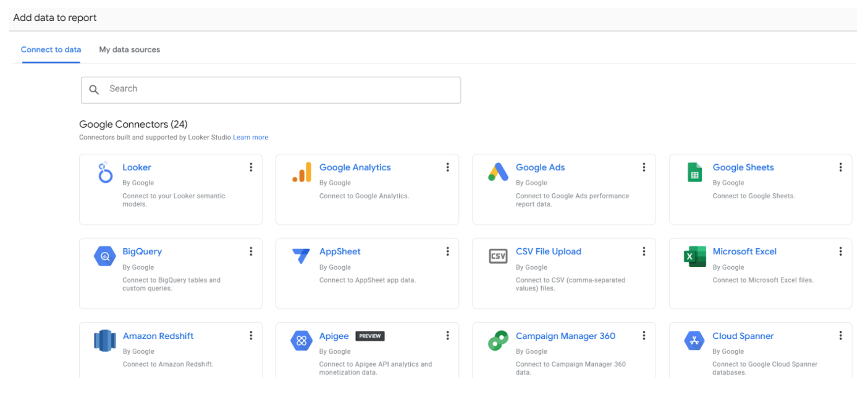Click the Learn more link
Screen dimensions: 868x397
(250, 137)
